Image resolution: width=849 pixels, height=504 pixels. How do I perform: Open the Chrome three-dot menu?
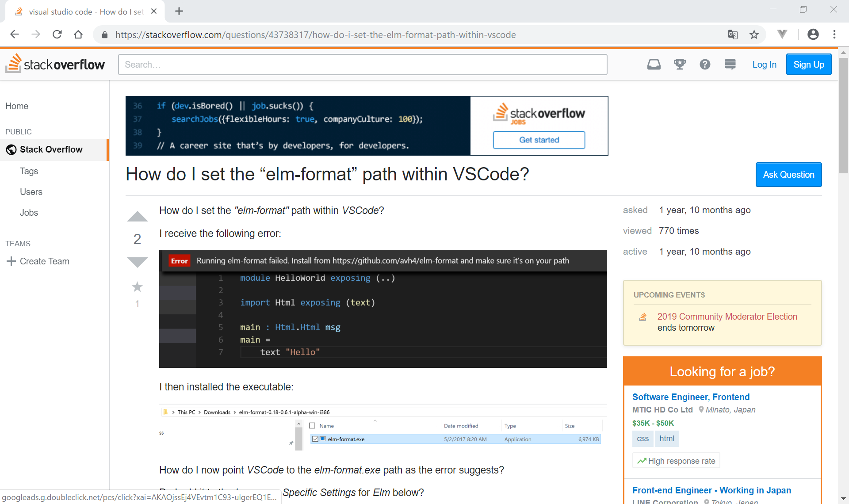(834, 34)
